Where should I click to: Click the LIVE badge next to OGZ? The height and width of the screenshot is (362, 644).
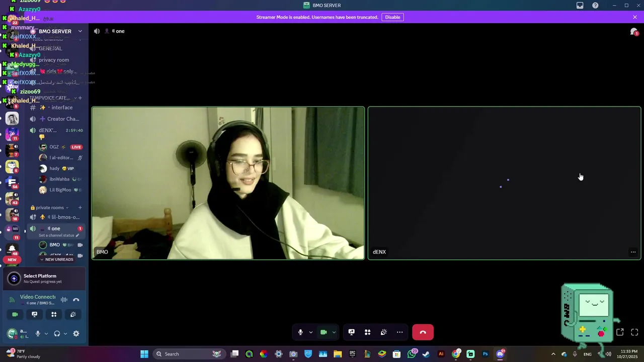(x=76, y=147)
